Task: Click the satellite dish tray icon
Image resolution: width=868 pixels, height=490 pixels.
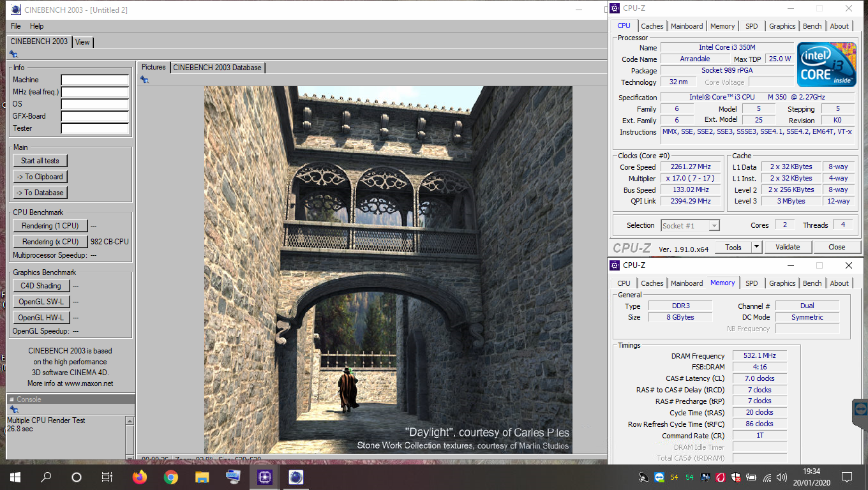Action: (x=644, y=477)
